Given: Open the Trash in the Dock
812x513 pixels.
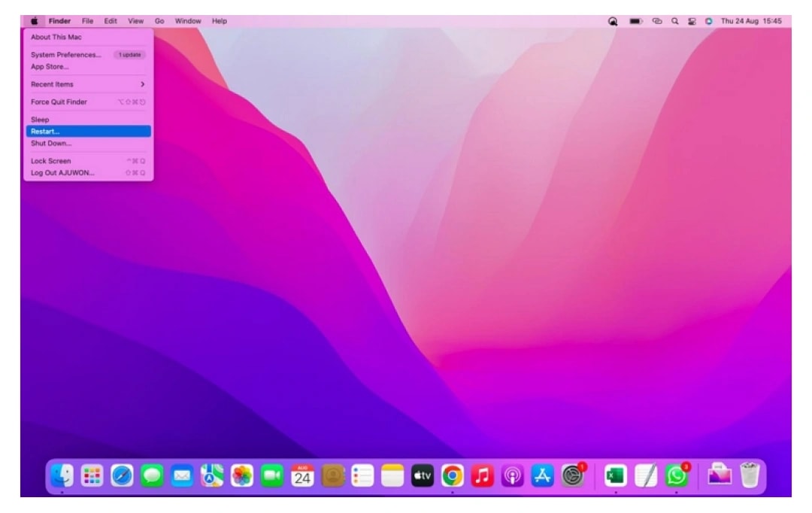Looking at the screenshot, I should [750, 475].
